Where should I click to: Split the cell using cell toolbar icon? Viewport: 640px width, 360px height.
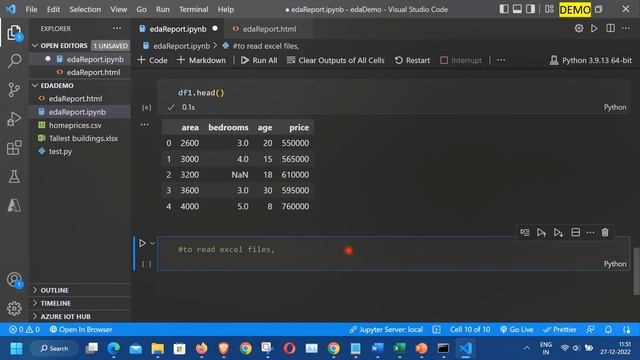pos(576,232)
